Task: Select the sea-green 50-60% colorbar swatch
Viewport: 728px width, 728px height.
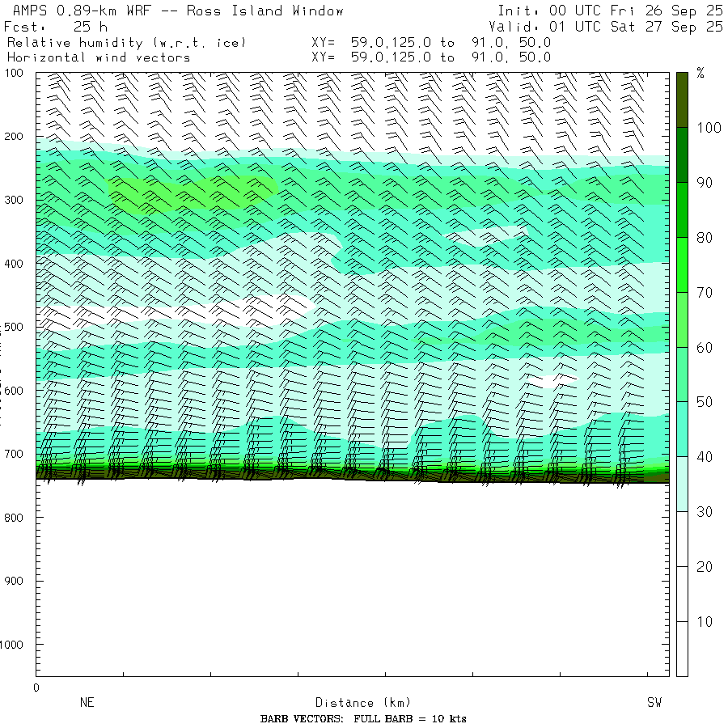Action: click(x=682, y=375)
